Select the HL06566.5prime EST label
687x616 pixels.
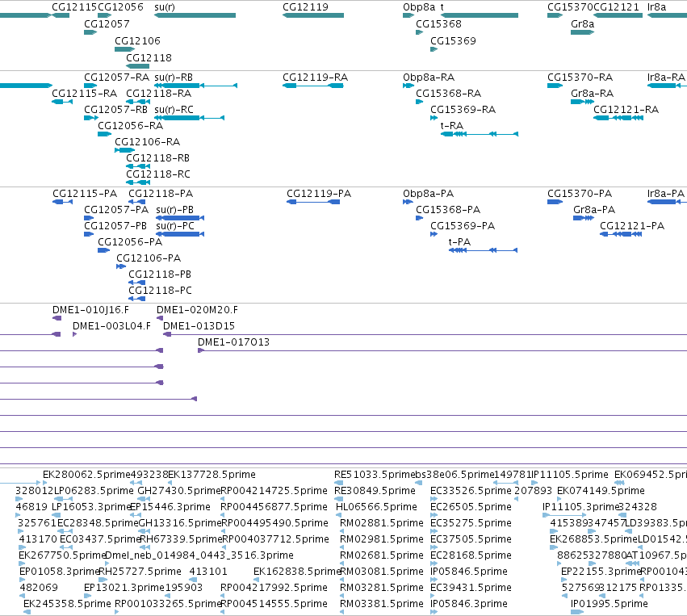point(376,507)
